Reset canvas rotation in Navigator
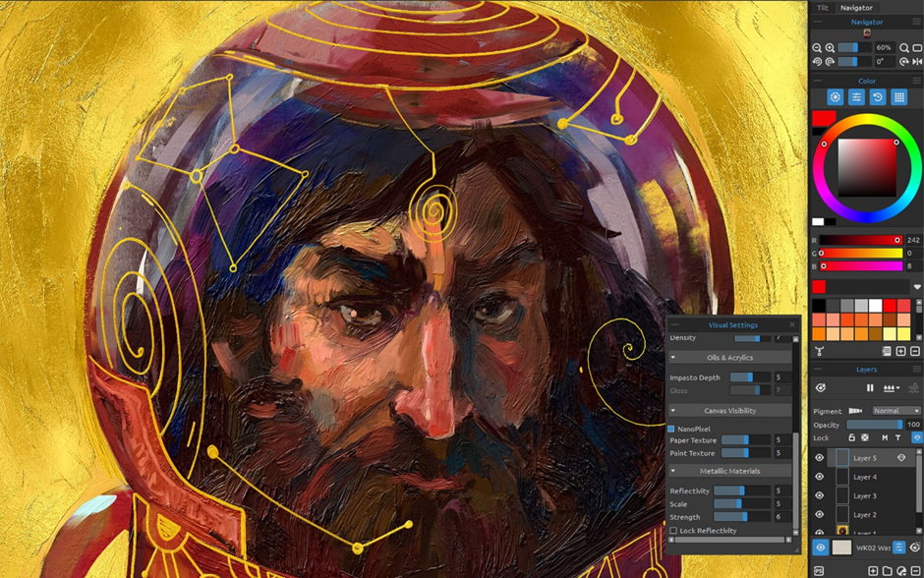 904,61
